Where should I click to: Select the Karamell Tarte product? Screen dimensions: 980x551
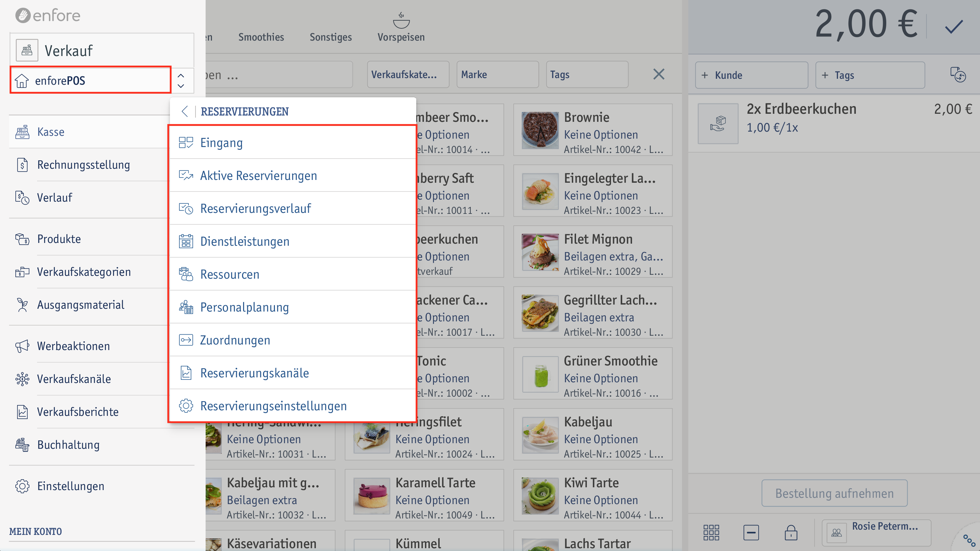click(x=424, y=495)
